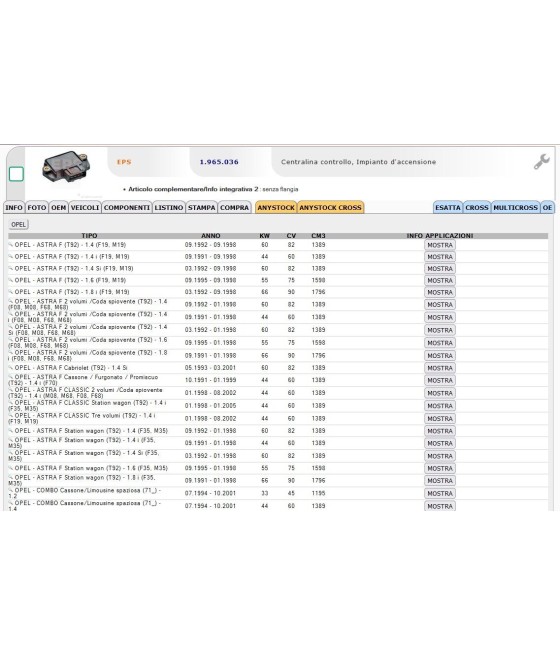
Task: Open the COMPONENTI tab
Action: point(127,208)
